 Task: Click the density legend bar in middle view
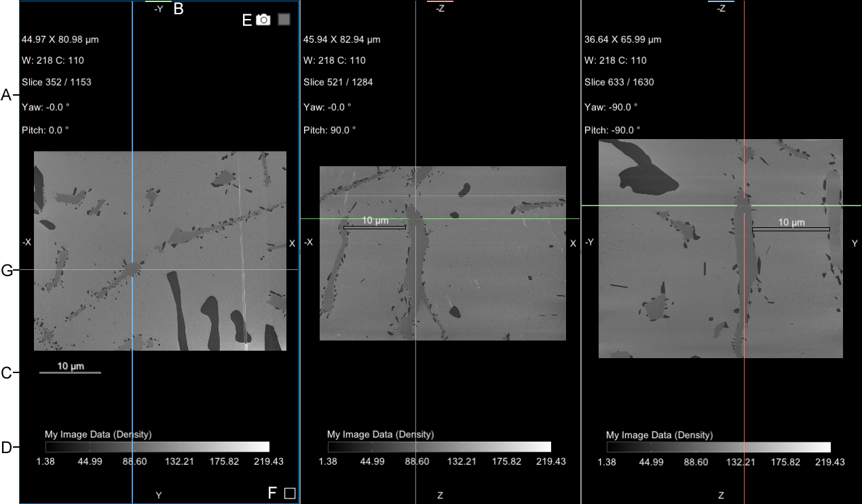coord(439,447)
